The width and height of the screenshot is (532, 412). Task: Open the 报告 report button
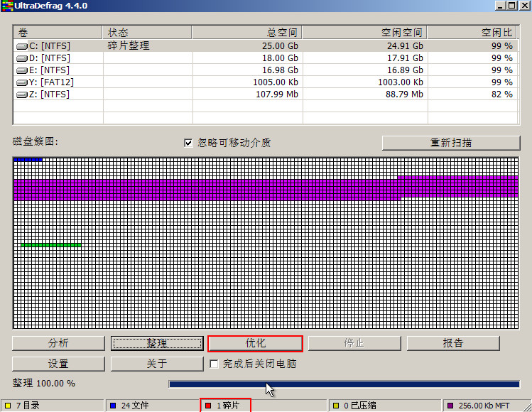point(453,343)
